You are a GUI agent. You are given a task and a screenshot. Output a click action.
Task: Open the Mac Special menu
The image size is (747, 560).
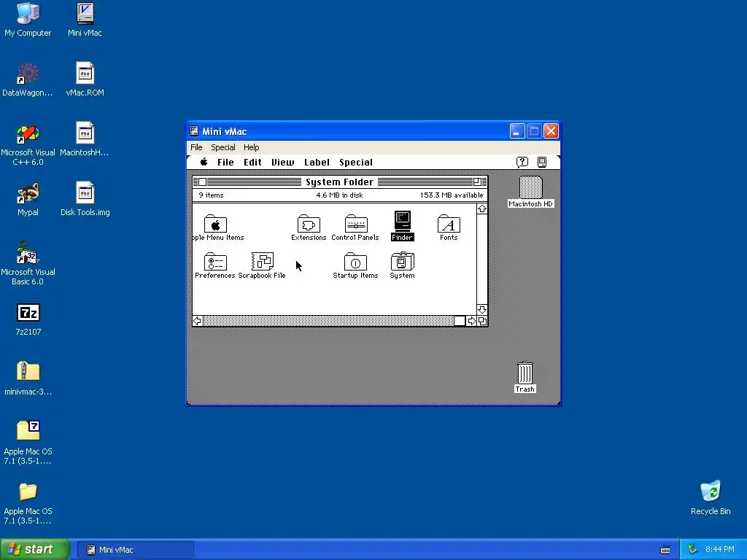point(356,163)
